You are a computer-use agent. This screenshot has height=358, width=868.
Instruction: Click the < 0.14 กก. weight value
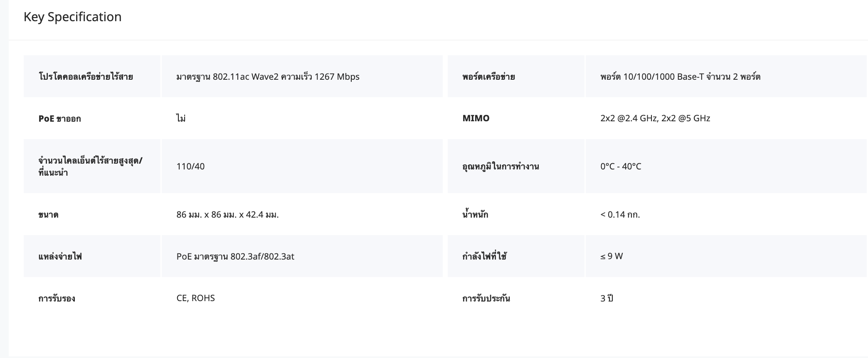point(620,215)
